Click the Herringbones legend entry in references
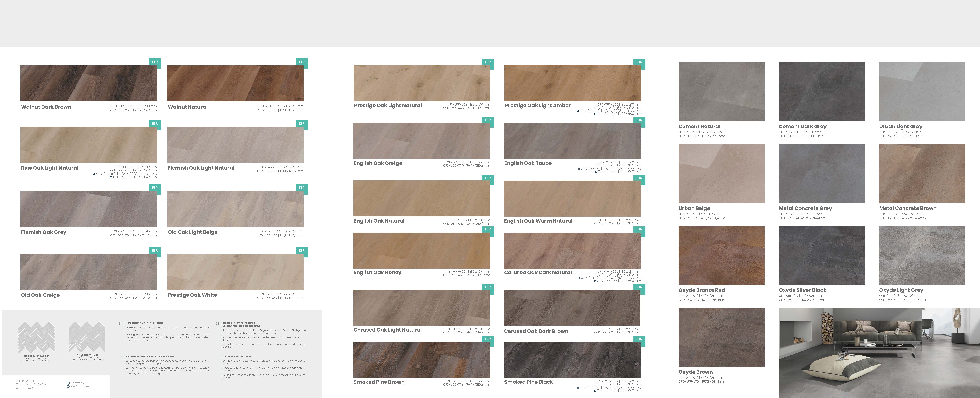 (78, 387)
